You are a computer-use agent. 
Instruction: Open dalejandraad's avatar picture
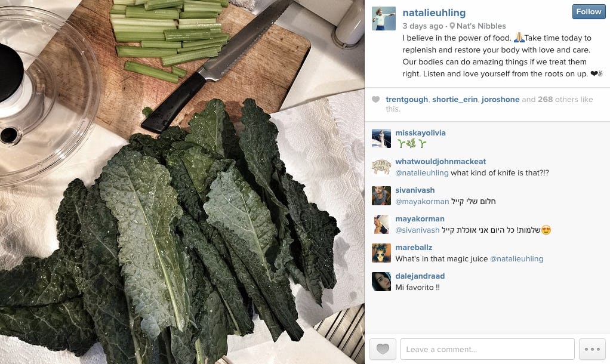click(381, 282)
